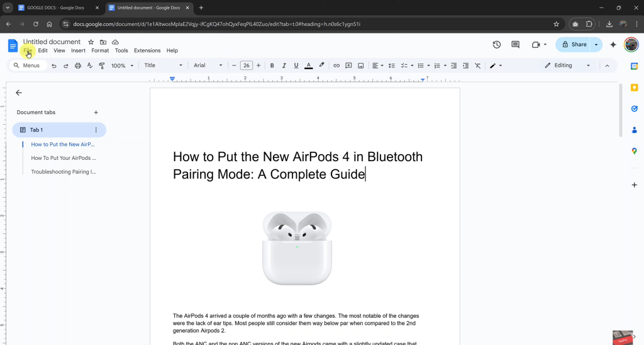Run spelling and grammar check icon

pos(89,65)
